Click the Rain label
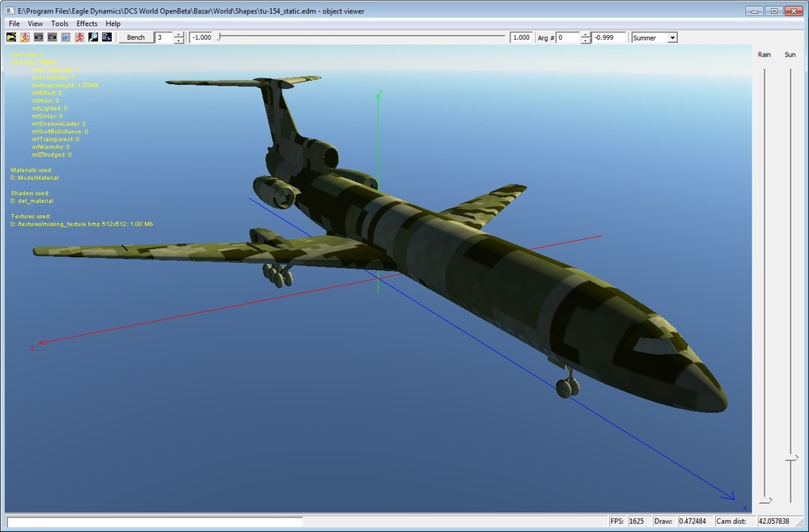Image resolution: width=809 pixels, height=532 pixels. [x=765, y=55]
